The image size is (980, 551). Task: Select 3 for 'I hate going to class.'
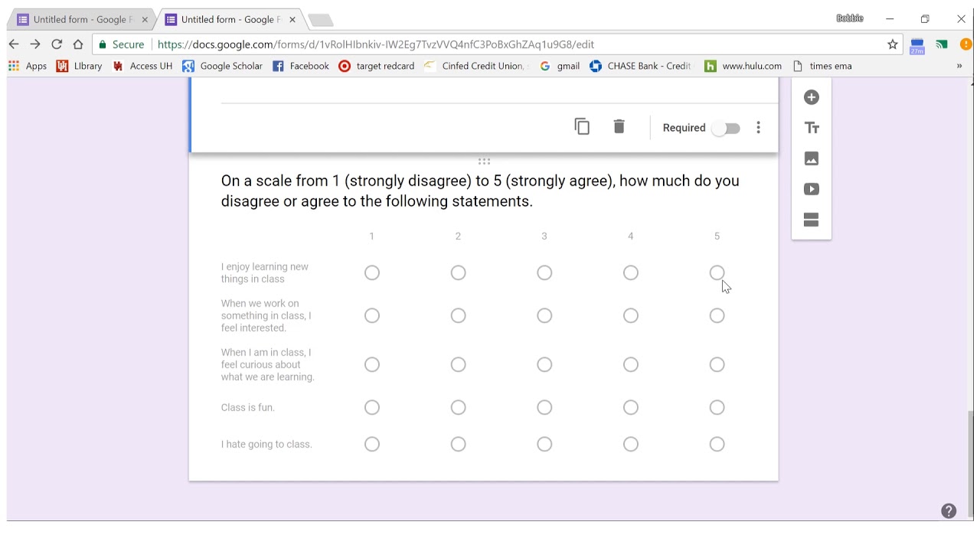coord(544,444)
